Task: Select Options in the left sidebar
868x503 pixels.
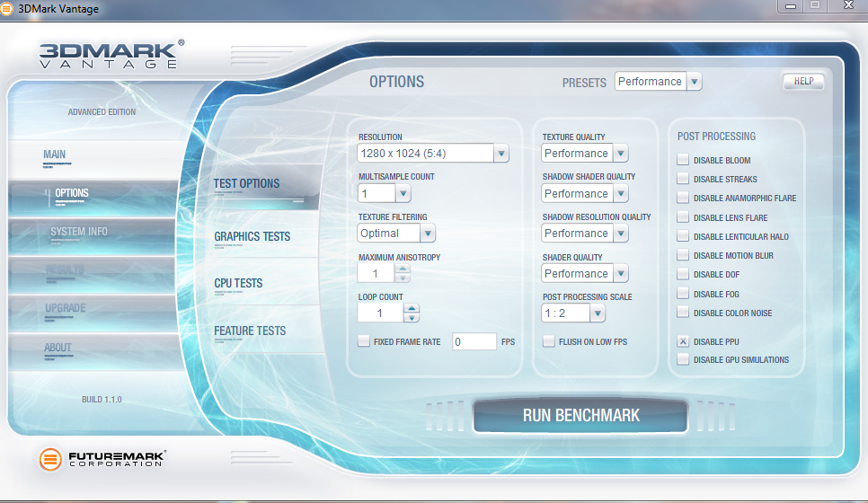Action: [x=94, y=197]
